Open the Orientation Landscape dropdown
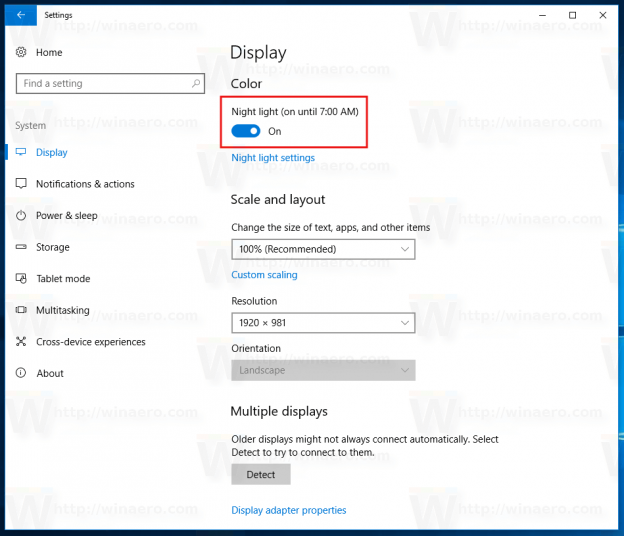The image size is (624, 536). (x=323, y=370)
